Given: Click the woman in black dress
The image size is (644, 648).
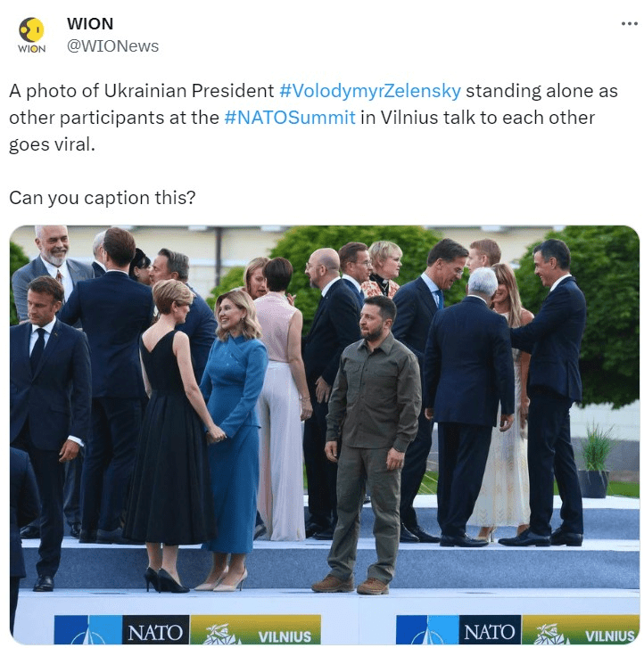Looking at the screenshot, I should point(171,436).
